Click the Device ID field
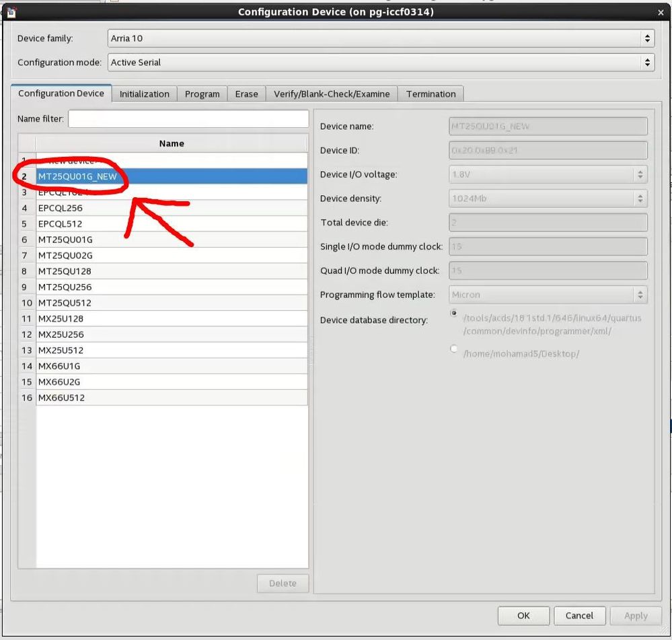The width and height of the screenshot is (672, 640). tap(548, 151)
